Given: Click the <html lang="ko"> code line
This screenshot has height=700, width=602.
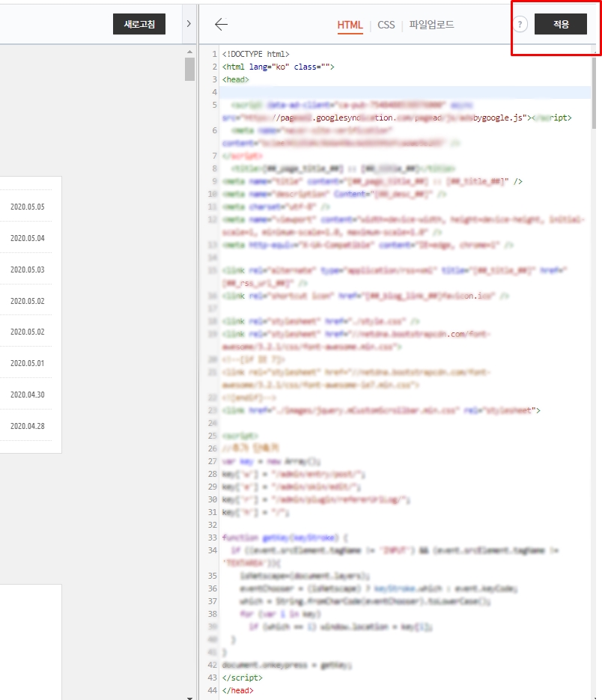Looking at the screenshot, I should [279, 67].
